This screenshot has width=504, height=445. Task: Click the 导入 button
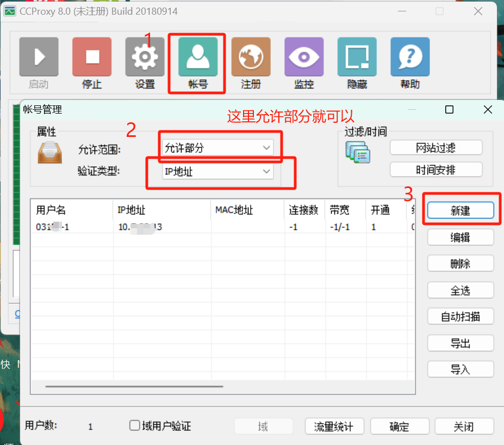tap(461, 369)
